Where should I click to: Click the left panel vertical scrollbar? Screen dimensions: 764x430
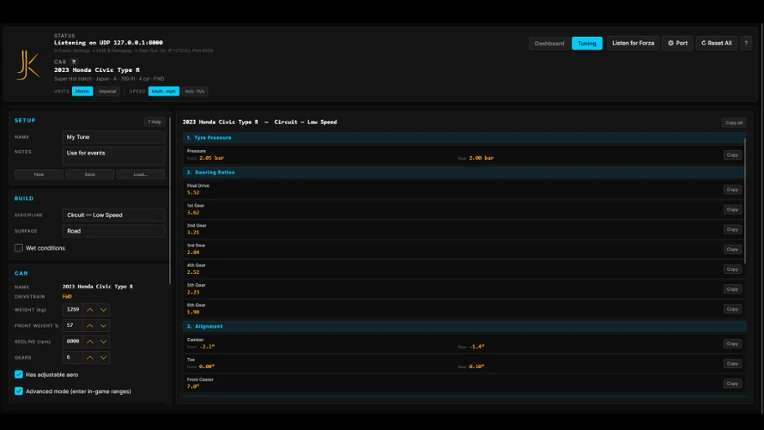click(170, 200)
